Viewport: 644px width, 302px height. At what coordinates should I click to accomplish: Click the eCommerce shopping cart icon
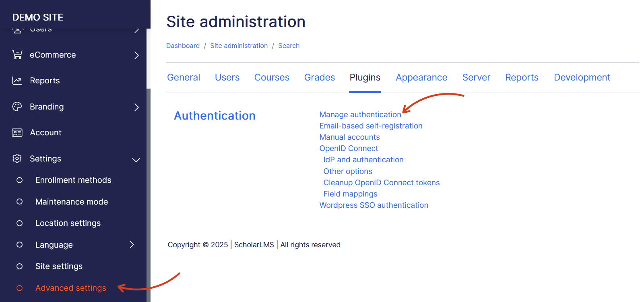17,55
